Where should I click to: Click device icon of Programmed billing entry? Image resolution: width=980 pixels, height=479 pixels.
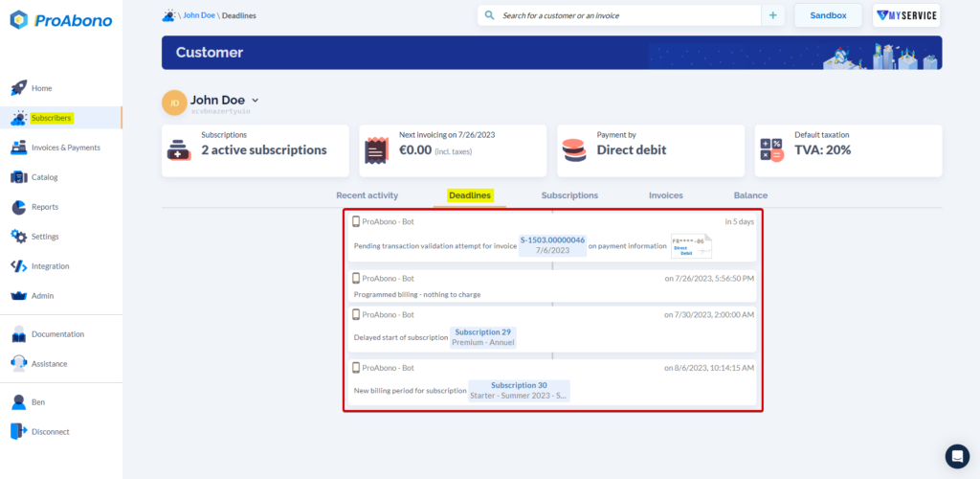(356, 278)
